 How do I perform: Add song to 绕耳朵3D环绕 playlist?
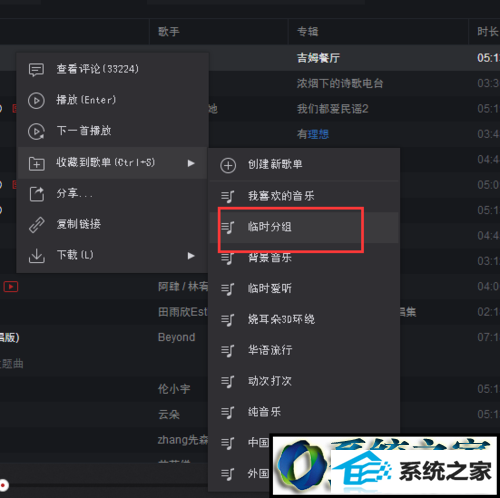click(x=304, y=320)
